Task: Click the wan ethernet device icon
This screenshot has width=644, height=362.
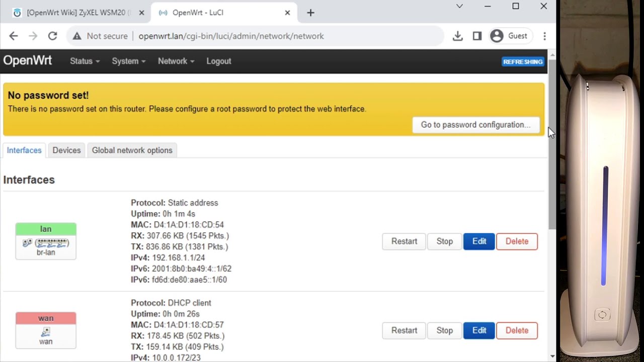Action: tap(46, 332)
